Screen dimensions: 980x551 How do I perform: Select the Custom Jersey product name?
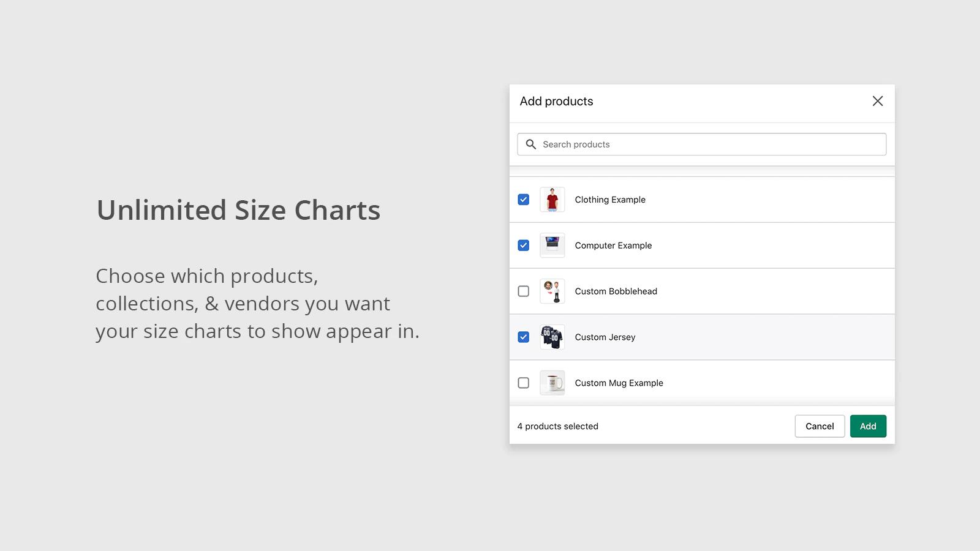coord(605,337)
